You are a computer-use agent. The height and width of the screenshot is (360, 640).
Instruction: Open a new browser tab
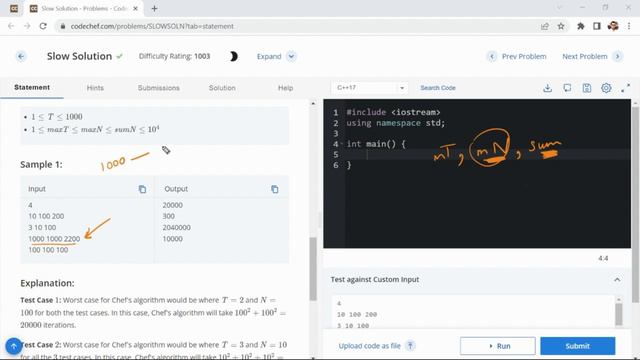(154, 8)
